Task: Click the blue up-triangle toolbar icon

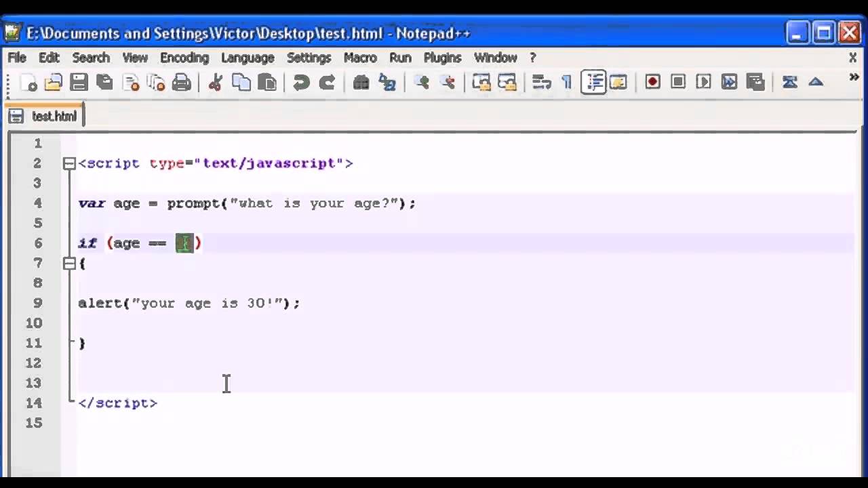Action: point(816,82)
